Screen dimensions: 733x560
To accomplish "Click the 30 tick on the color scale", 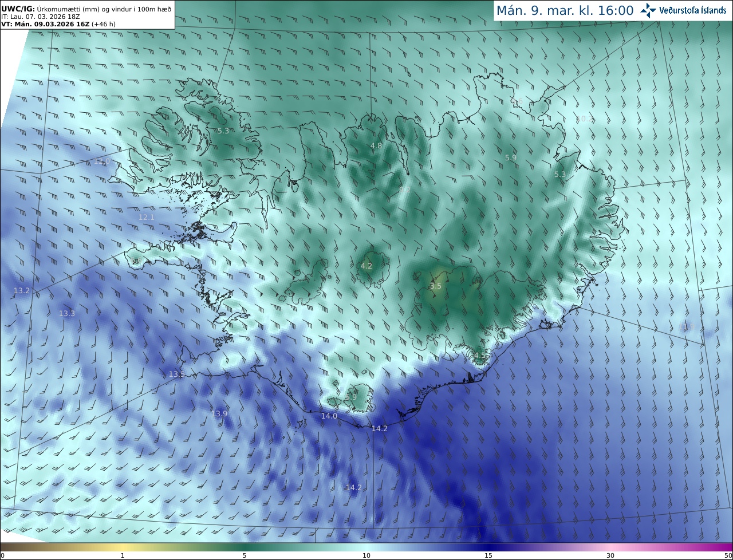I will pyautogui.click(x=610, y=555).
